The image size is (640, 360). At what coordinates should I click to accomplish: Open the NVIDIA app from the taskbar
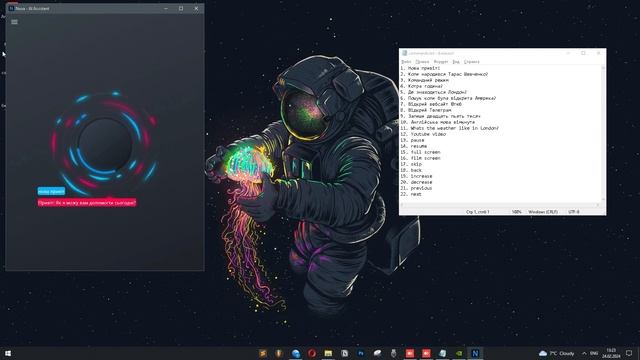pos(459,353)
